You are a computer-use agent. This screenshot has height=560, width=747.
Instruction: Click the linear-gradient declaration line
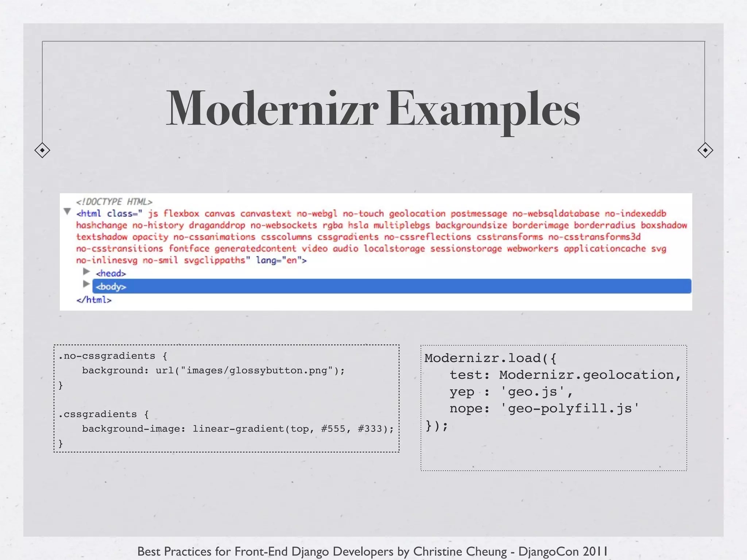tap(238, 429)
